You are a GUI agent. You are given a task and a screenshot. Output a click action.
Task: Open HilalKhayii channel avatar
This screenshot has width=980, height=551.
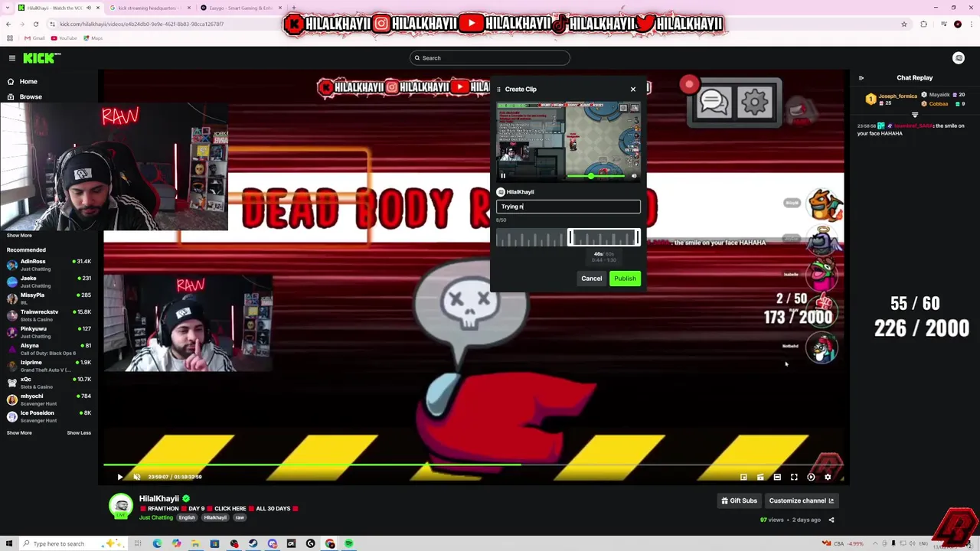pyautogui.click(x=120, y=506)
